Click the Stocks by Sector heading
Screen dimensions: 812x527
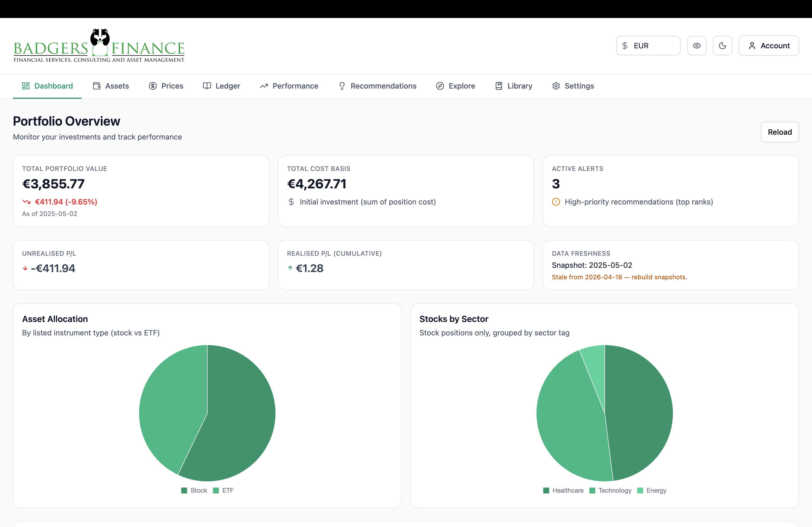pos(454,319)
